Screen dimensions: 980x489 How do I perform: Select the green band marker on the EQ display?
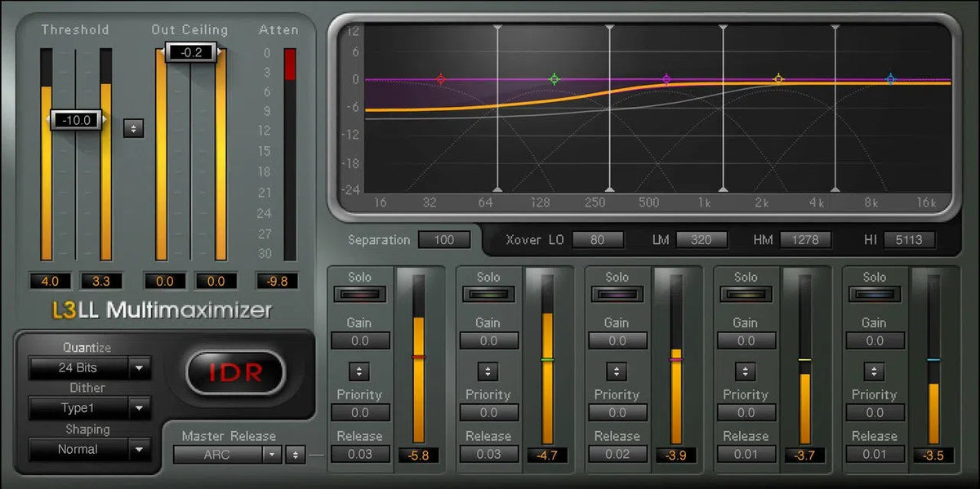pos(555,78)
